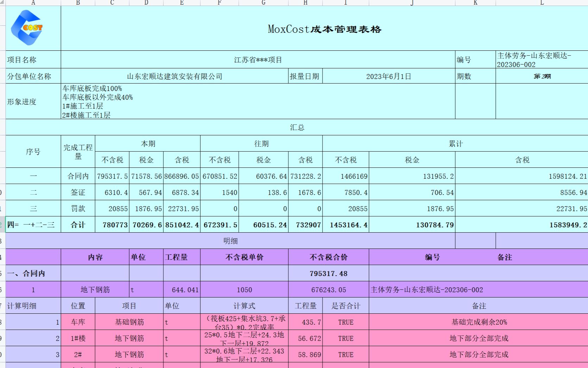Select the total value 1583949.2
The height and width of the screenshot is (368, 588).
[x=522, y=225]
